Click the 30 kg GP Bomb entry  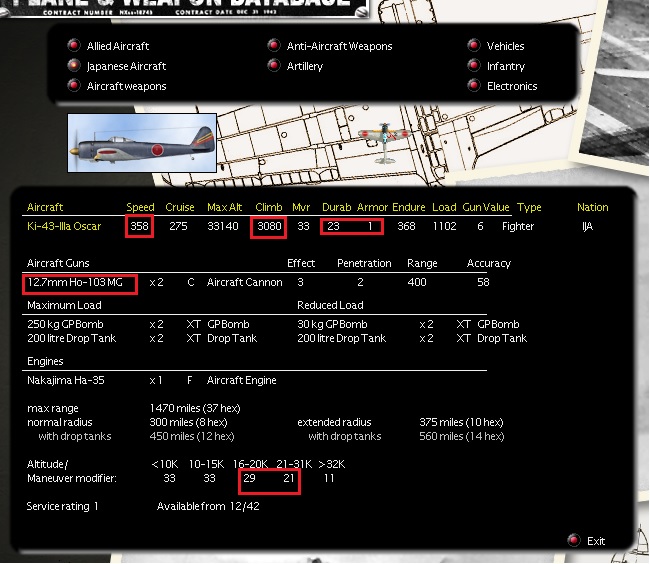(x=332, y=324)
